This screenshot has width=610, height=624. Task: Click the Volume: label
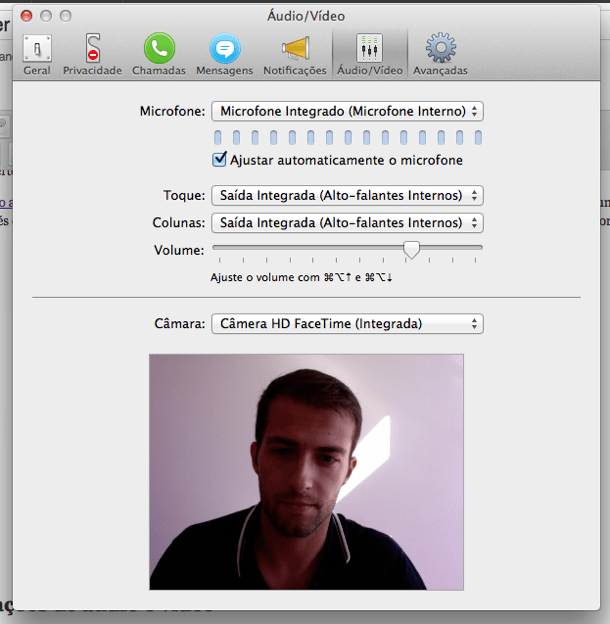point(179,250)
